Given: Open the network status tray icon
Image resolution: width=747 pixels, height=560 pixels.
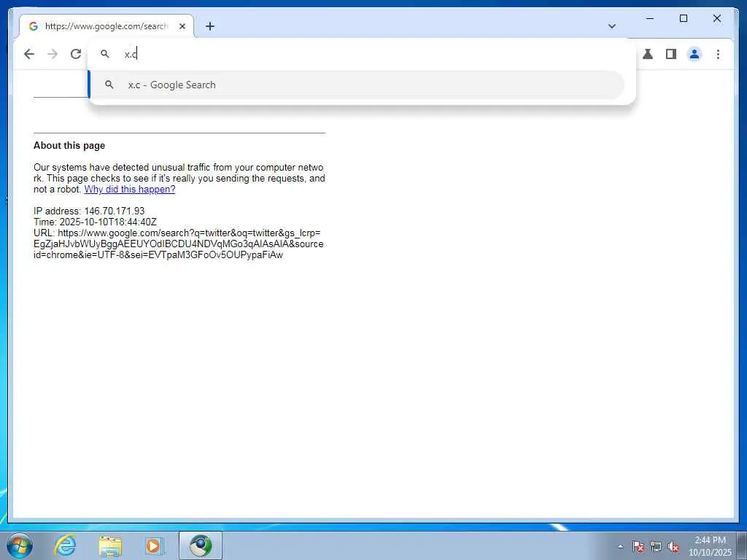Looking at the screenshot, I should (656, 546).
